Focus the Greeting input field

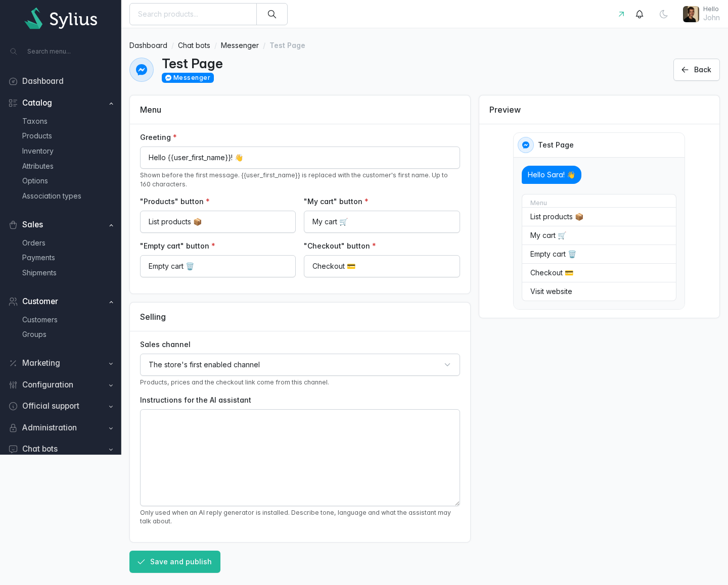point(300,158)
